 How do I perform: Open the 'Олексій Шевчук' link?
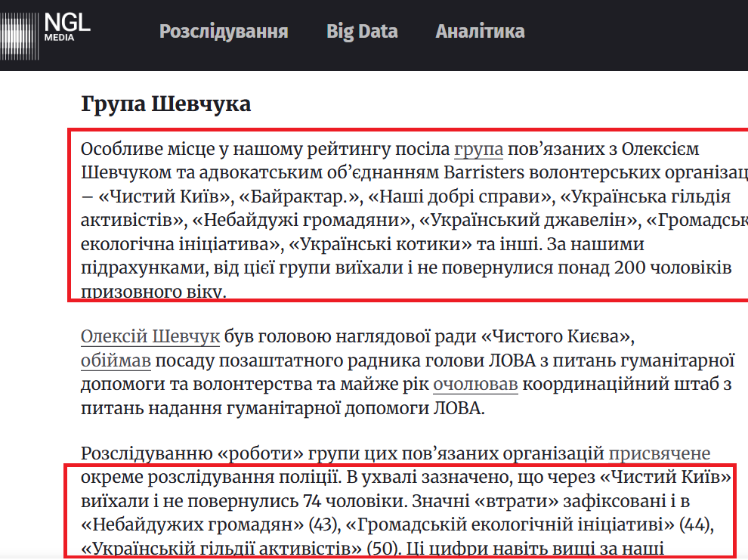click(150, 336)
